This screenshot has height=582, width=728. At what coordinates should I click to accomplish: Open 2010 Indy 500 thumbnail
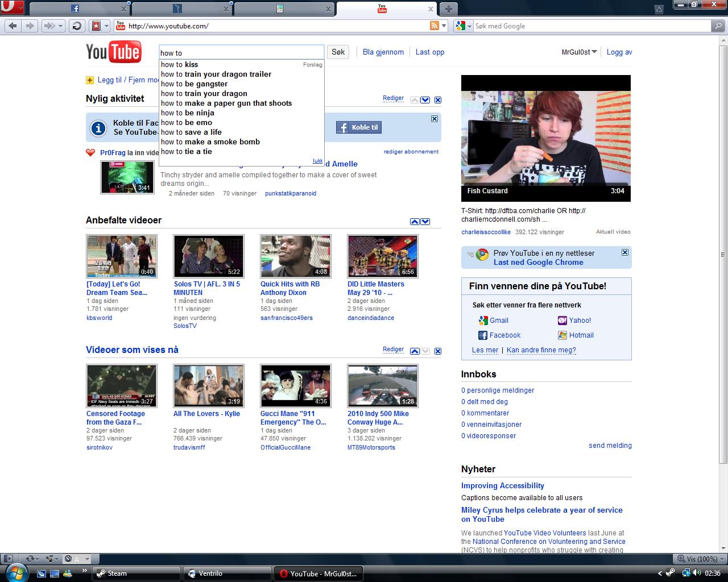(383, 386)
